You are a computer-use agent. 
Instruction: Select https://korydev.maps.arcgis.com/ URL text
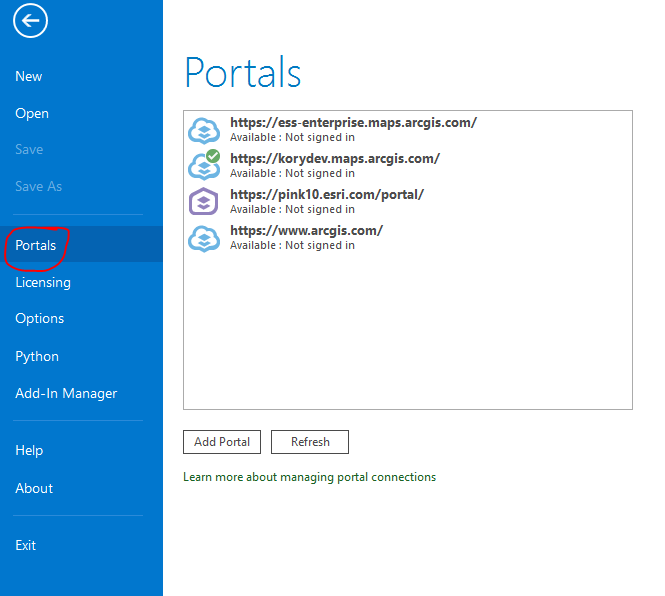click(x=335, y=159)
